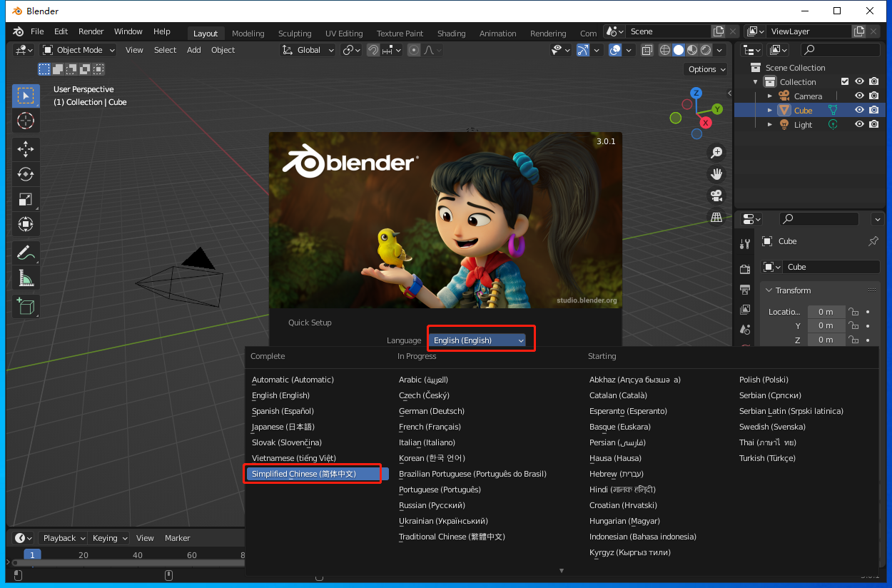Toggle the Collection exclude checkbox
Screen dimensions: 892x588
(x=845, y=82)
